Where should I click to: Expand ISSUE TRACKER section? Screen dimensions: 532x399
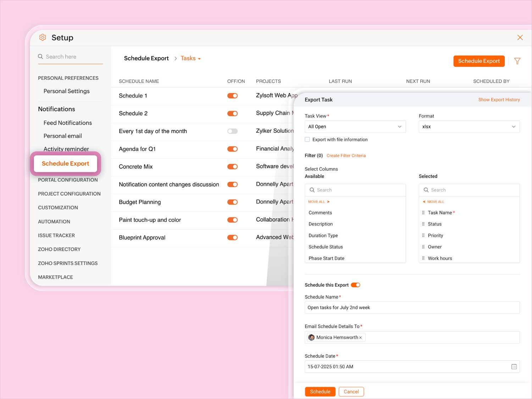tap(56, 235)
